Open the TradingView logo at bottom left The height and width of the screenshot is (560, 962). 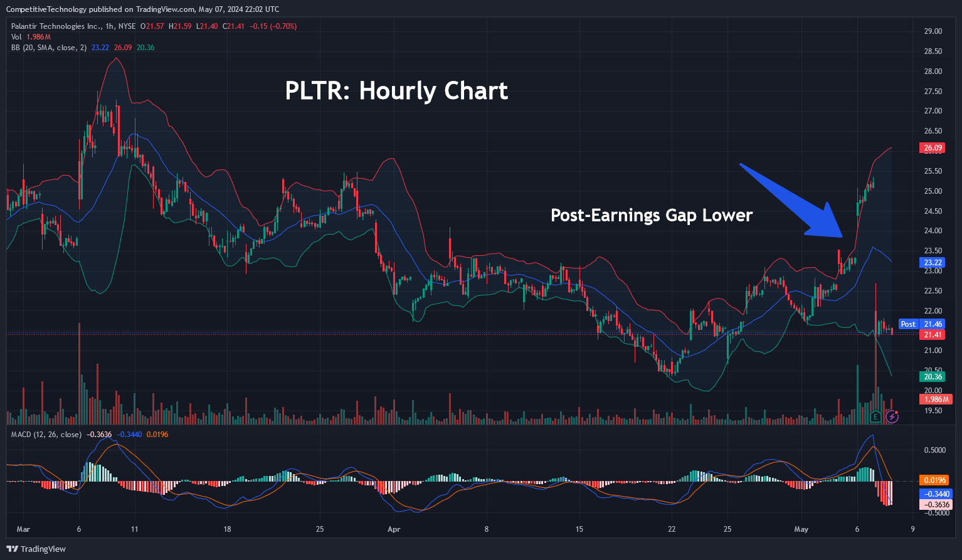36,549
